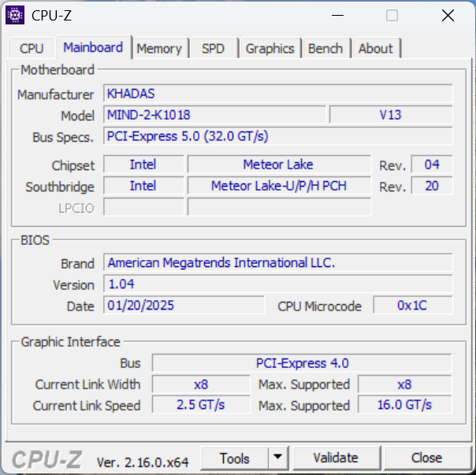Open the Memory tab

click(159, 48)
